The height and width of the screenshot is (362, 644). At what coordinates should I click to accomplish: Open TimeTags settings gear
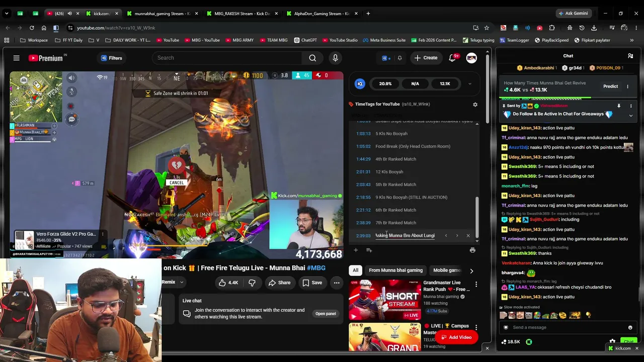(x=475, y=105)
